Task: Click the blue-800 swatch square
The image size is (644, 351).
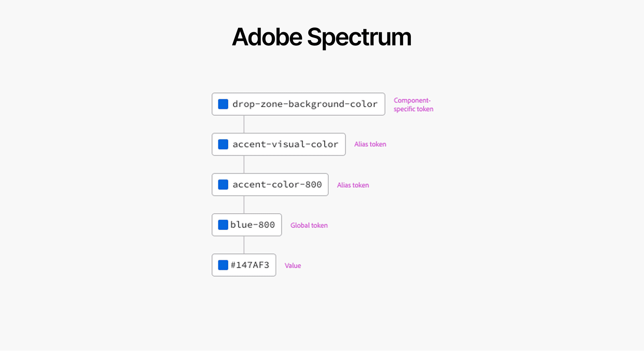Action: (x=223, y=225)
